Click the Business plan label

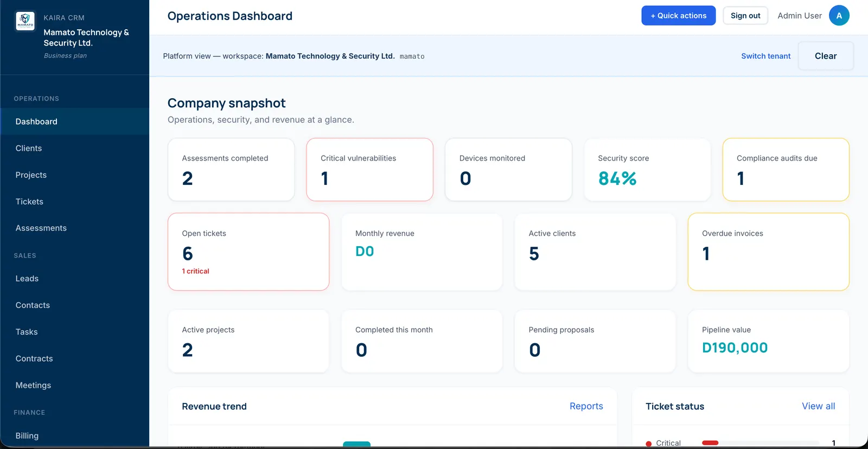tap(65, 55)
